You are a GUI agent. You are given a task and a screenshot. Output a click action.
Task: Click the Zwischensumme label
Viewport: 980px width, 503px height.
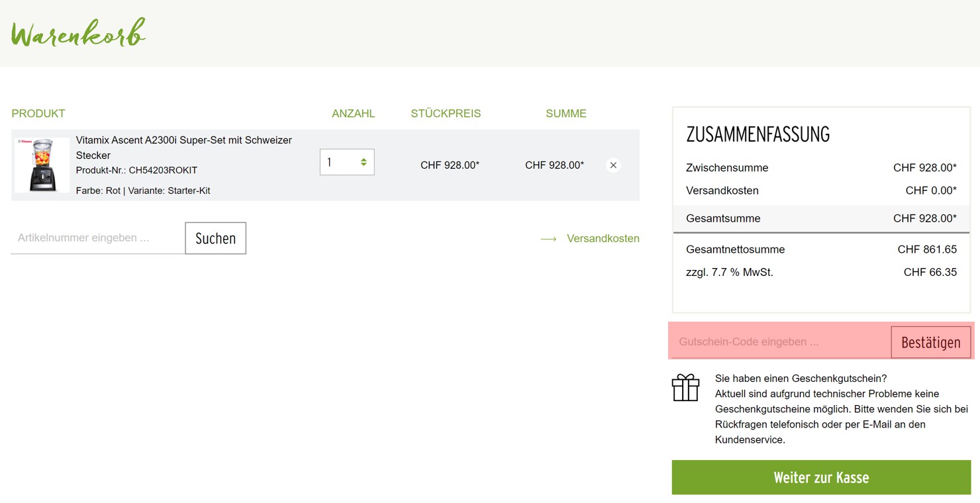(727, 168)
